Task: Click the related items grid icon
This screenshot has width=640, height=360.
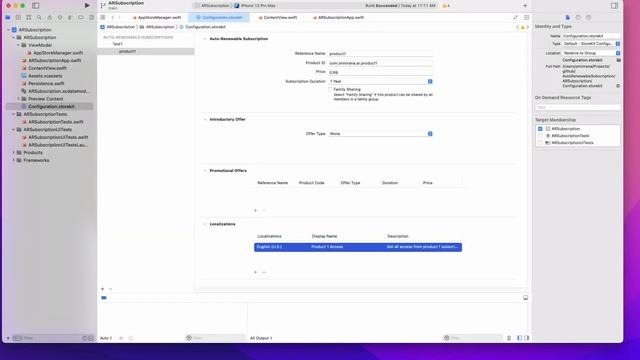Action: tap(103, 18)
